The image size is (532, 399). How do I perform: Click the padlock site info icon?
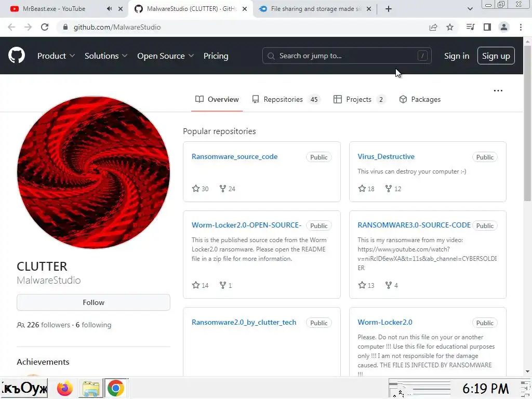[65, 27]
